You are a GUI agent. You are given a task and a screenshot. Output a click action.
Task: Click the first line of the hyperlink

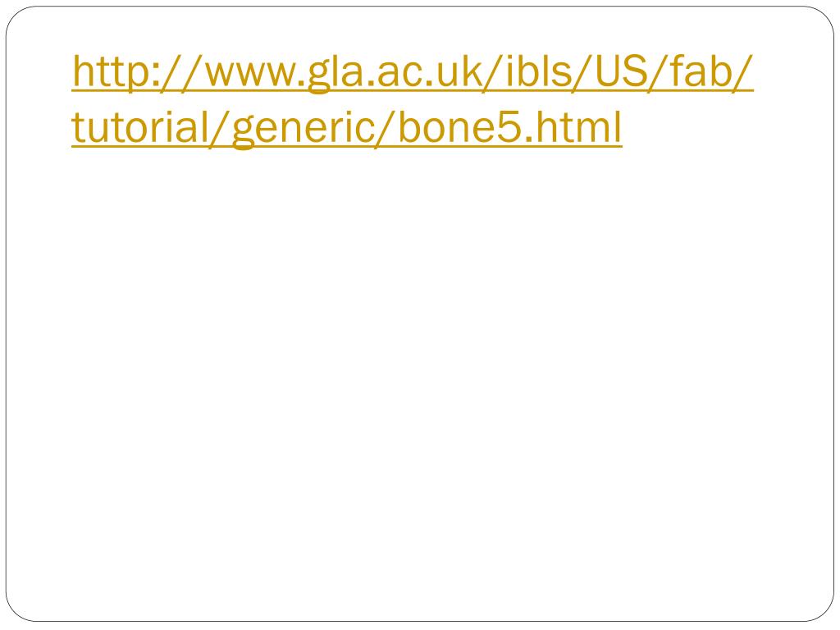point(413,72)
